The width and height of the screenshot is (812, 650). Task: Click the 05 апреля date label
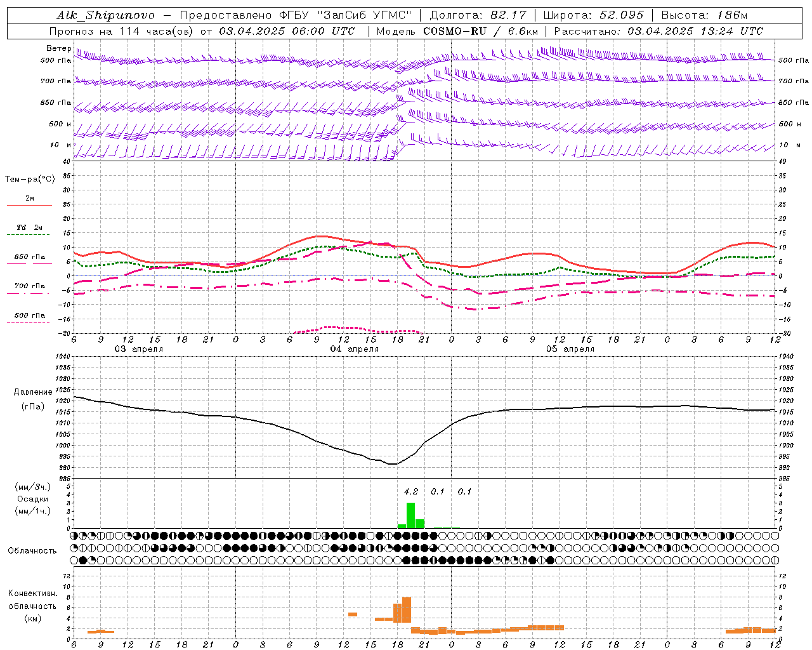click(570, 348)
